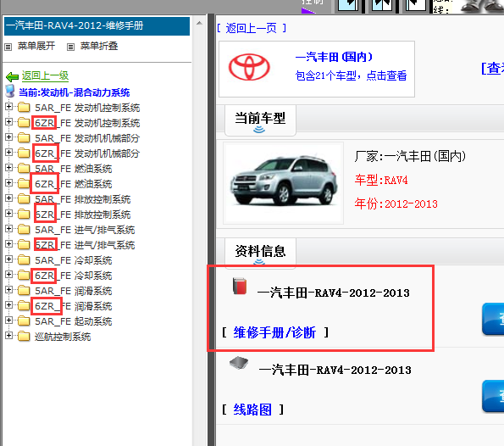The width and height of the screenshot is (504, 446).
Task: Click 一汽丰田-RAV4-2012-2013 title above 维修手册/诊断
Action: pyautogui.click(x=334, y=293)
